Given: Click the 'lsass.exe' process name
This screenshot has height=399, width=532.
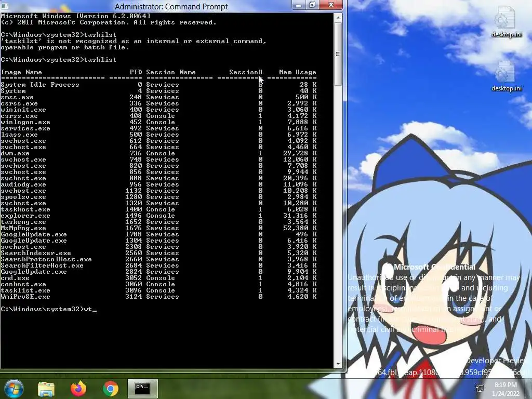Looking at the screenshot, I should (x=19, y=135).
